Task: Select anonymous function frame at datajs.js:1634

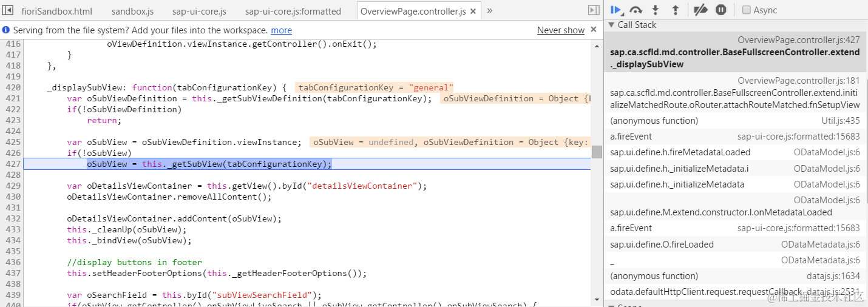Action: pyautogui.click(x=735, y=276)
